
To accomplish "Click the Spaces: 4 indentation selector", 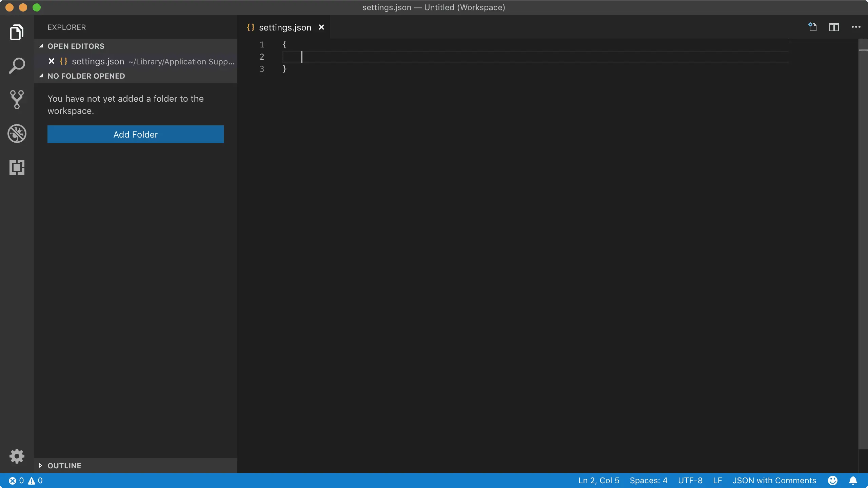I will (x=648, y=481).
